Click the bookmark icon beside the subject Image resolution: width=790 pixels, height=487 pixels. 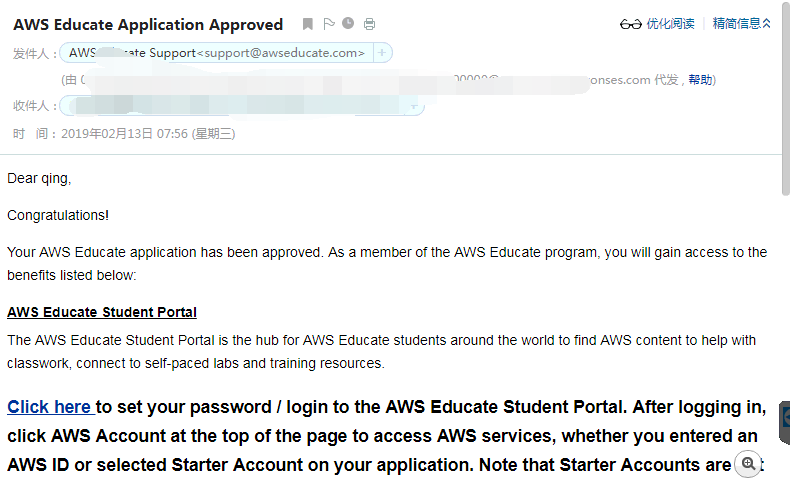click(x=308, y=24)
